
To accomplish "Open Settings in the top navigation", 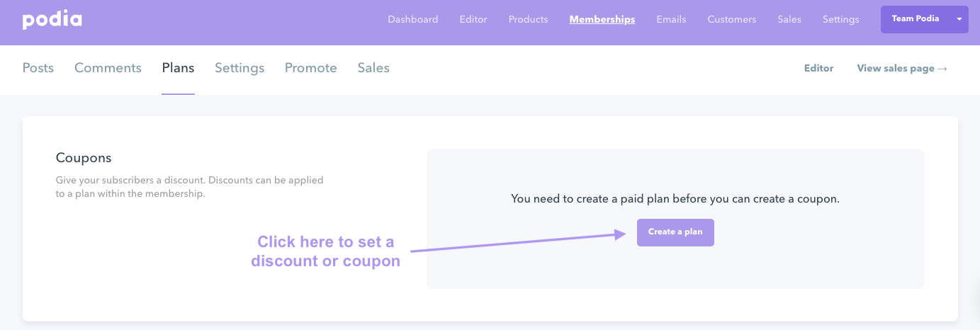I will tap(841, 20).
